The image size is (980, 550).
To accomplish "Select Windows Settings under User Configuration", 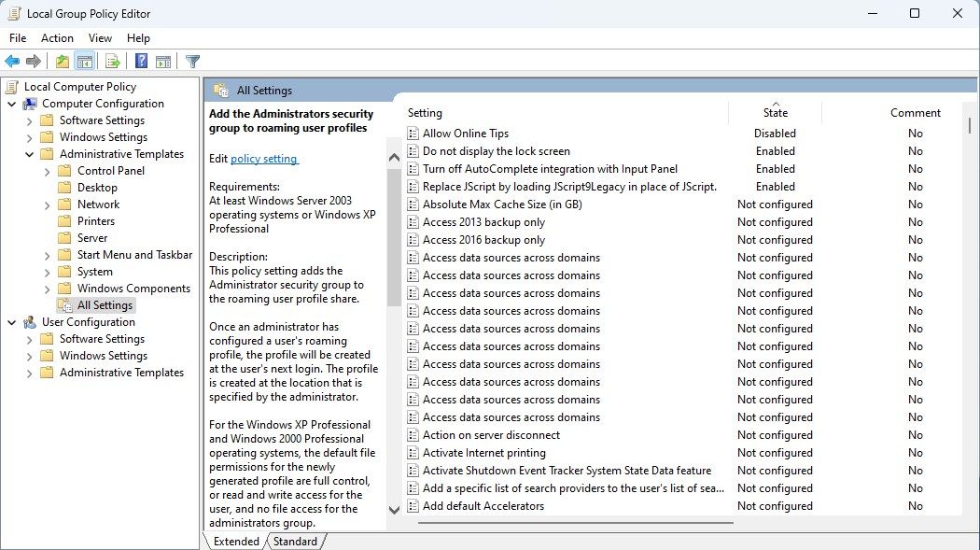I will tap(104, 356).
